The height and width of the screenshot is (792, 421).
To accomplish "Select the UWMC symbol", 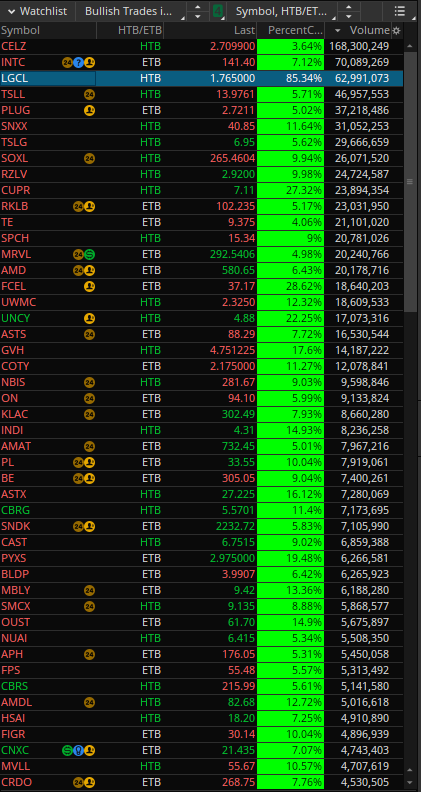I will tap(19, 303).
